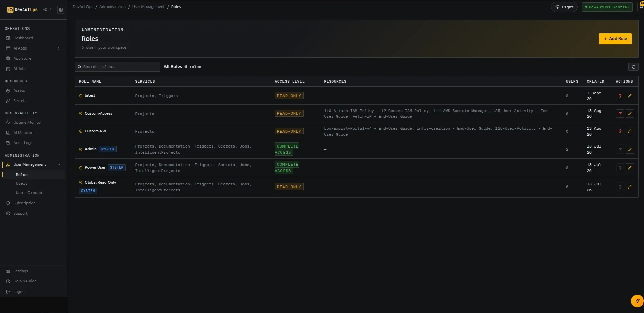644x313 pixels.
Task: Edit the Admin system role
Action: coord(630,149)
